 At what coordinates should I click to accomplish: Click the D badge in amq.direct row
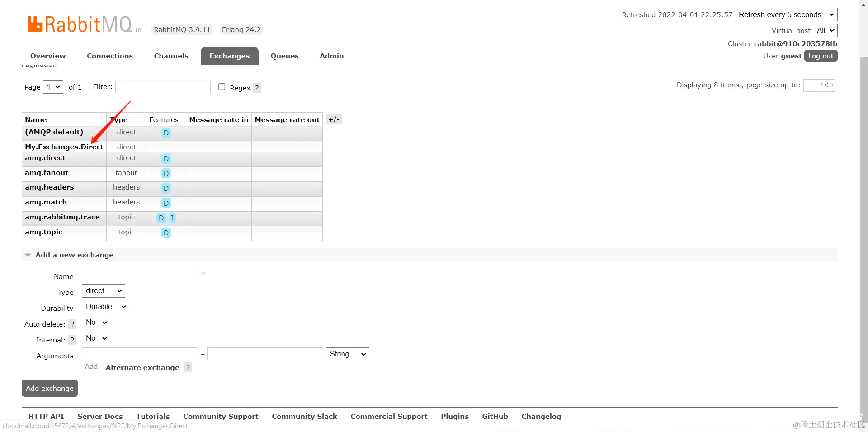166,159
